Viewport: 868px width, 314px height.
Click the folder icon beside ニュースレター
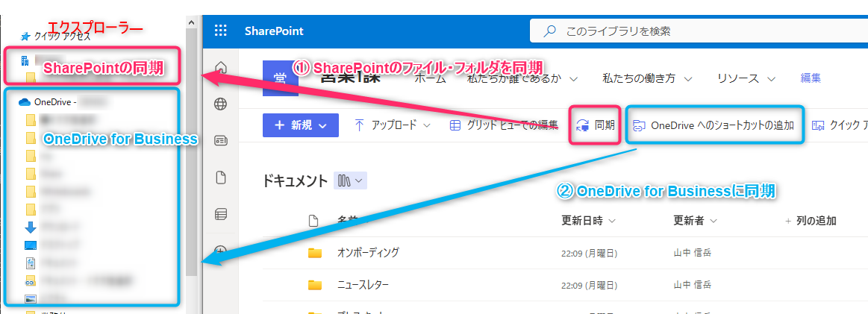point(315,285)
